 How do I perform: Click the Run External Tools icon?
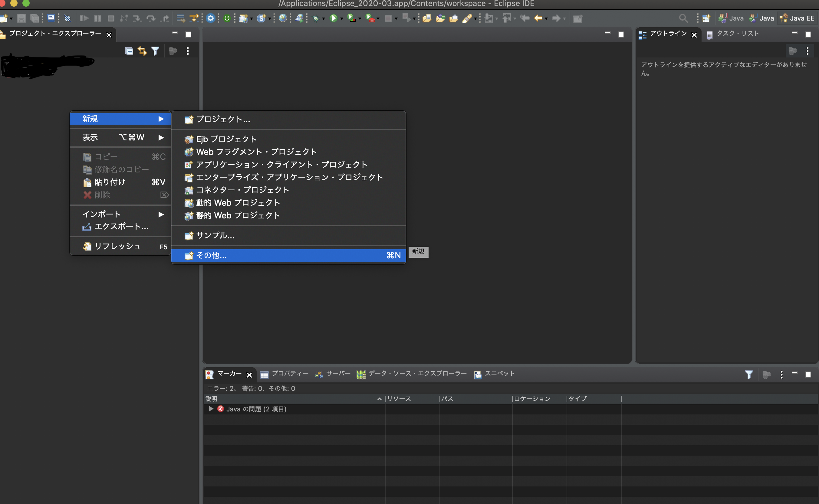tap(370, 18)
